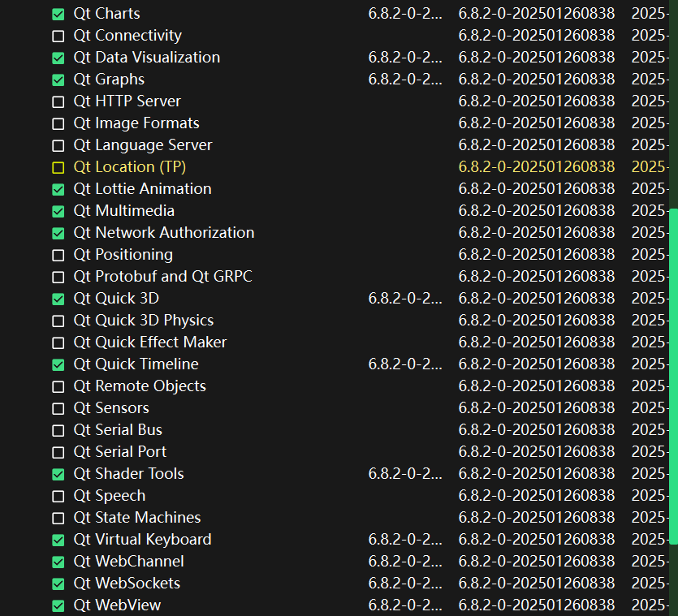Screen dimensions: 678x616
Task: Select the Qt Virtual Keyboard label
Action: (142, 540)
